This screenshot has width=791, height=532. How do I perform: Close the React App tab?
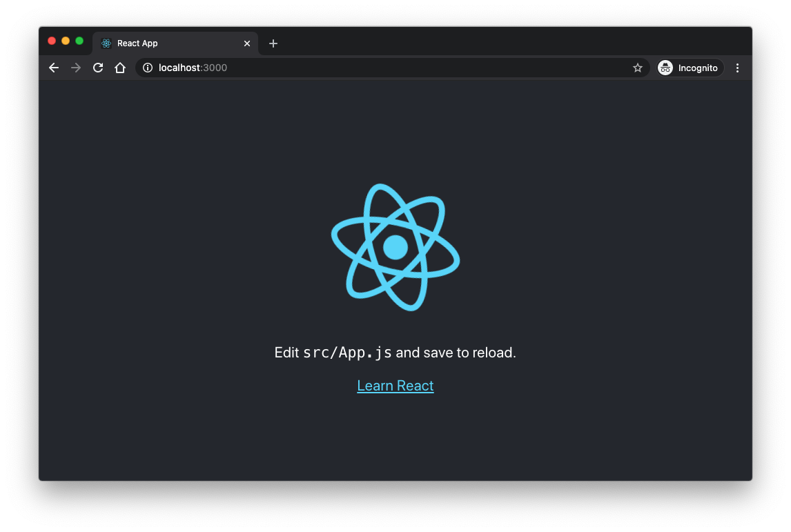[247, 43]
